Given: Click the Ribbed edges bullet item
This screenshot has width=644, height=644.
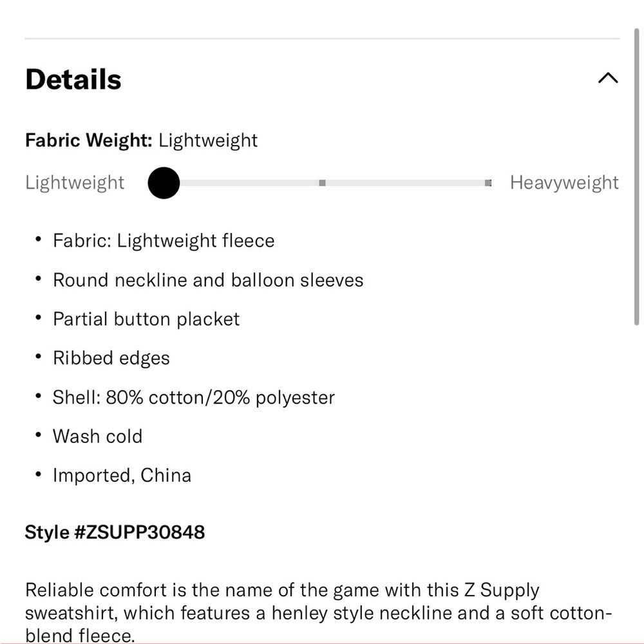Looking at the screenshot, I should tap(111, 358).
